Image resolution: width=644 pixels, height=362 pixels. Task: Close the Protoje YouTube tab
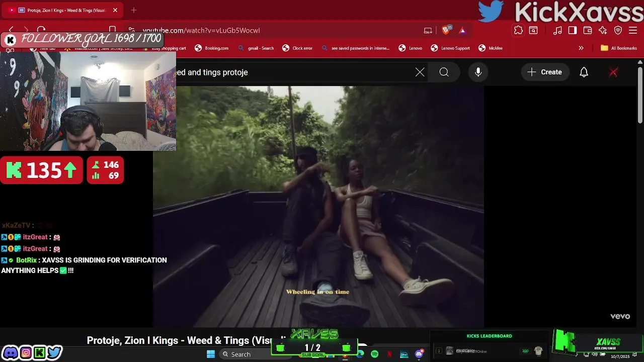[x=115, y=10]
